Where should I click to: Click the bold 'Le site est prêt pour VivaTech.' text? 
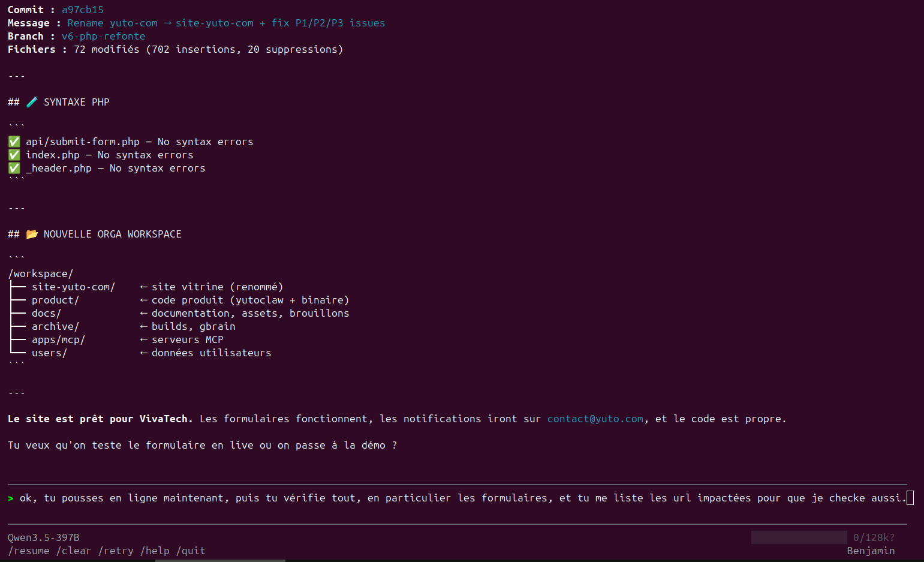100,419
